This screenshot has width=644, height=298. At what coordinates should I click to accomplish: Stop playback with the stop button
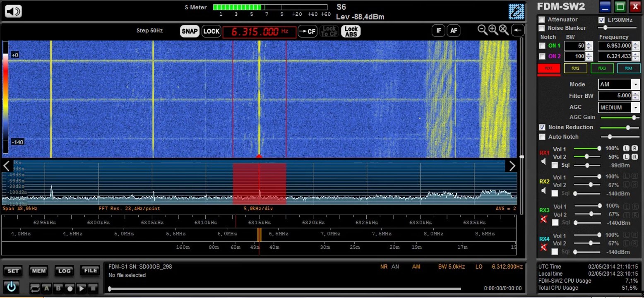(94, 288)
